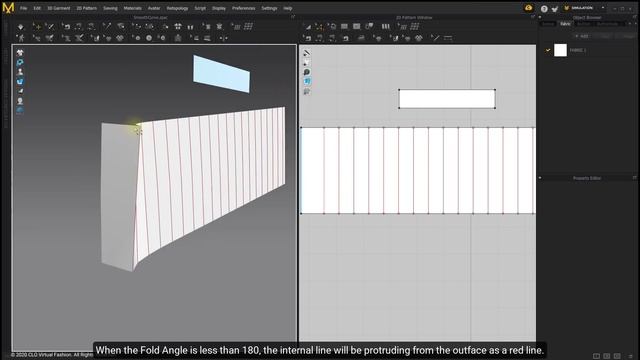Screen dimensions: 640x360
Task: Click the first layout icon at bottom right
Action: tap(596, 356)
